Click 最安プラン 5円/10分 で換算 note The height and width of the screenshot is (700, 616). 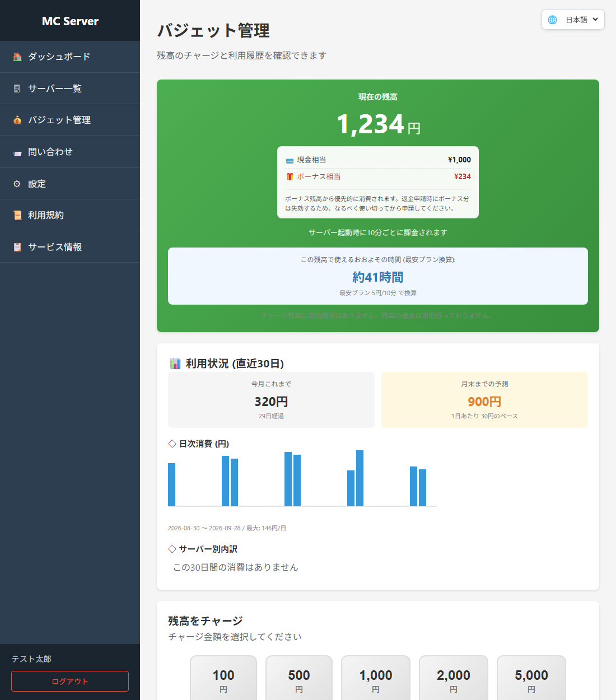click(x=378, y=293)
